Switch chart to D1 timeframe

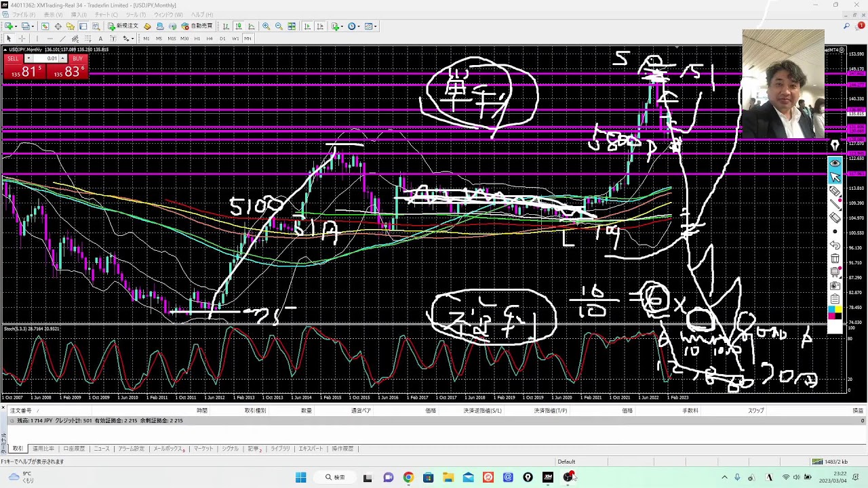point(222,39)
